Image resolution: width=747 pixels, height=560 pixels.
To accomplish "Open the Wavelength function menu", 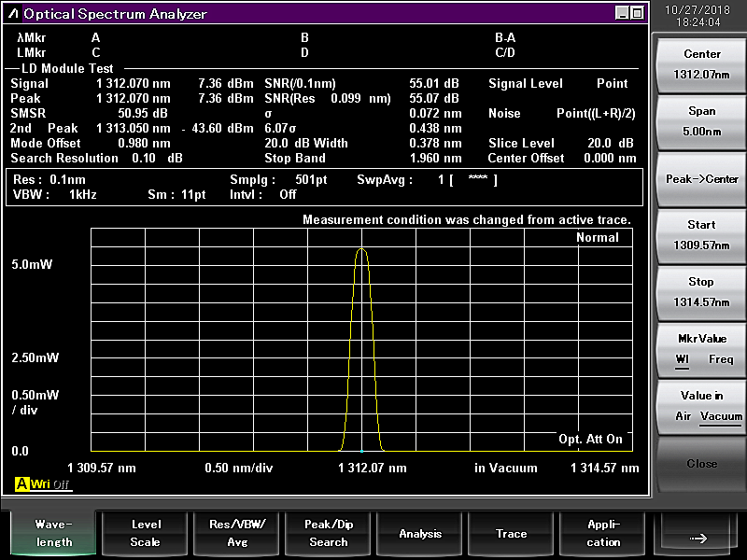I will point(53,534).
